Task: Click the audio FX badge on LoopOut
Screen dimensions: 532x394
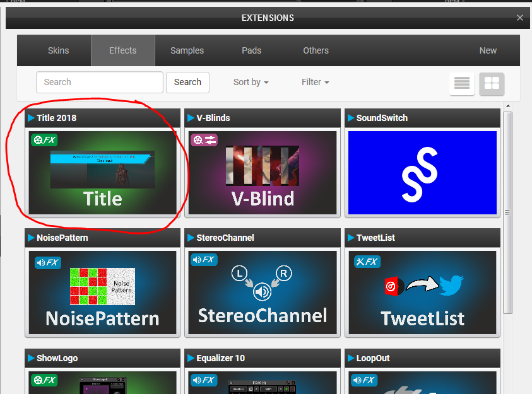Action: (364, 380)
